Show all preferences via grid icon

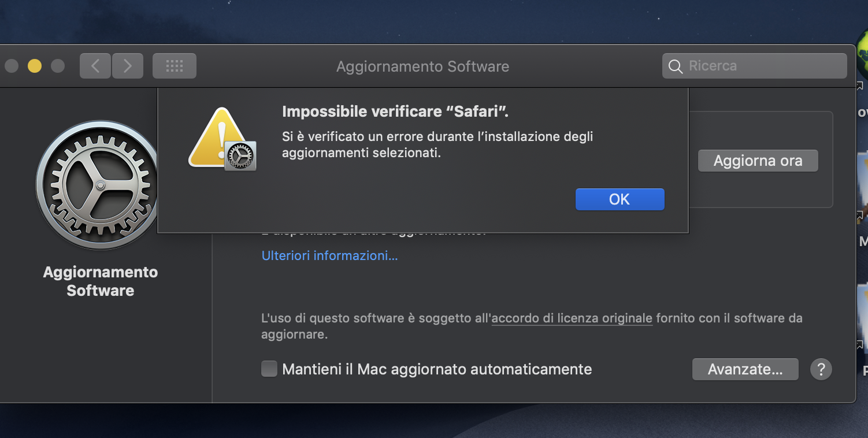tap(174, 66)
